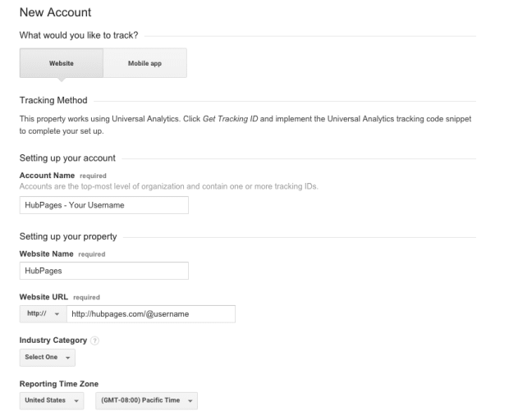Click the 'Website URL' field label
Viewport: 509px width, 420px height.
point(44,297)
